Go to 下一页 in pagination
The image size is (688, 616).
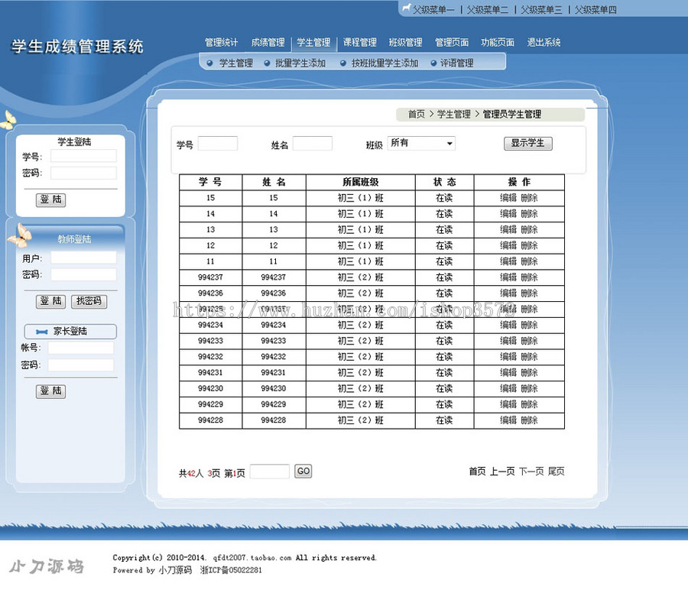point(531,472)
